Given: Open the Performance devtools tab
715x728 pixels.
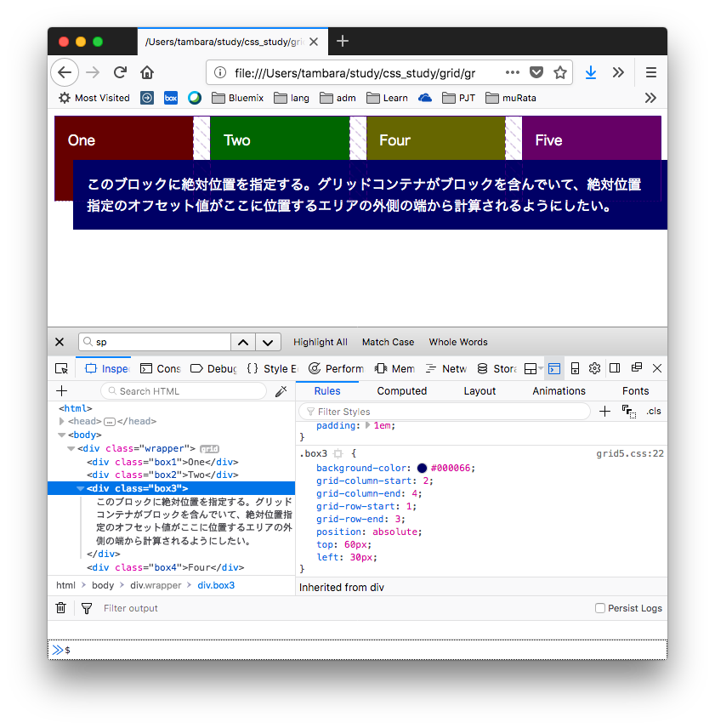Looking at the screenshot, I should pyautogui.click(x=336, y=368).
